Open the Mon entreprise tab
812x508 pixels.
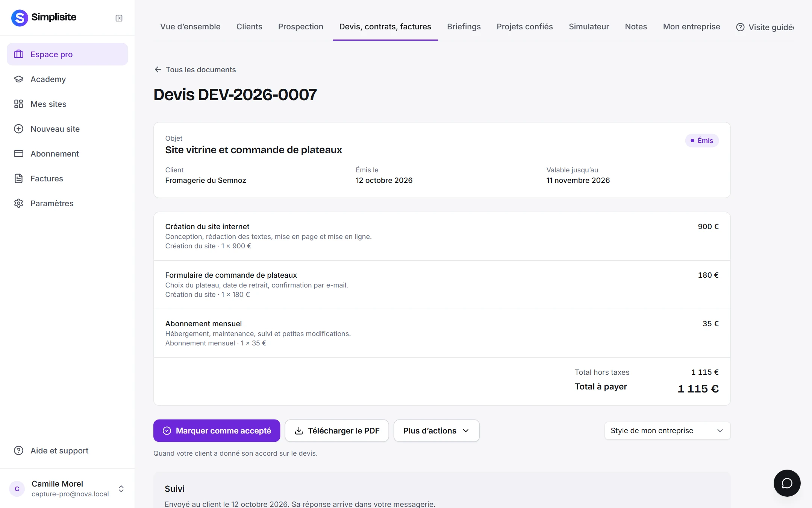[692, 27]
